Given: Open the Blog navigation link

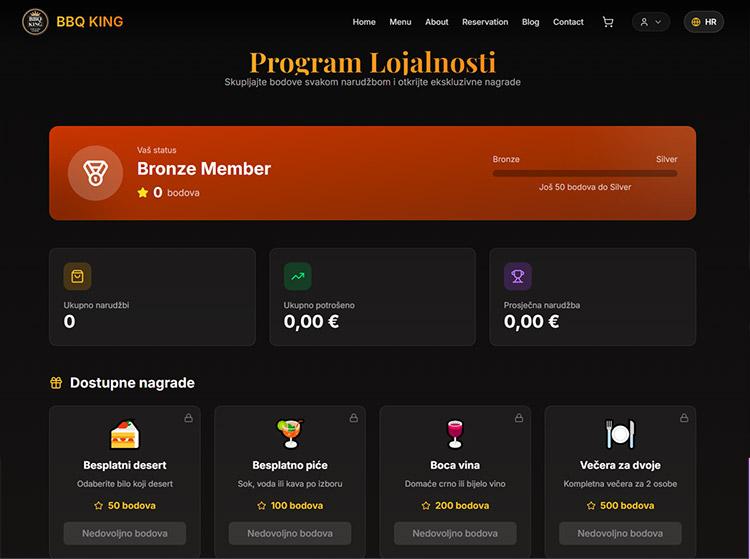Looking at the screenshot, I should click(x=530, y=22).
